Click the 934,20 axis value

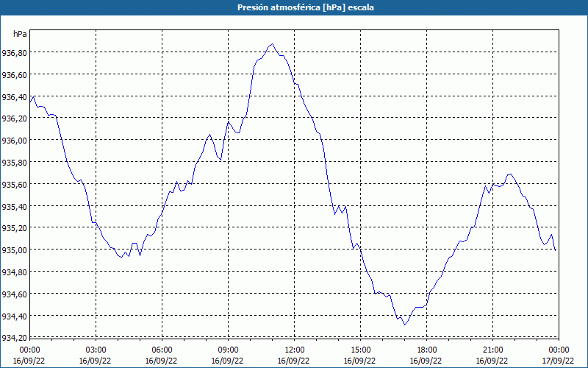pos(14,338)
